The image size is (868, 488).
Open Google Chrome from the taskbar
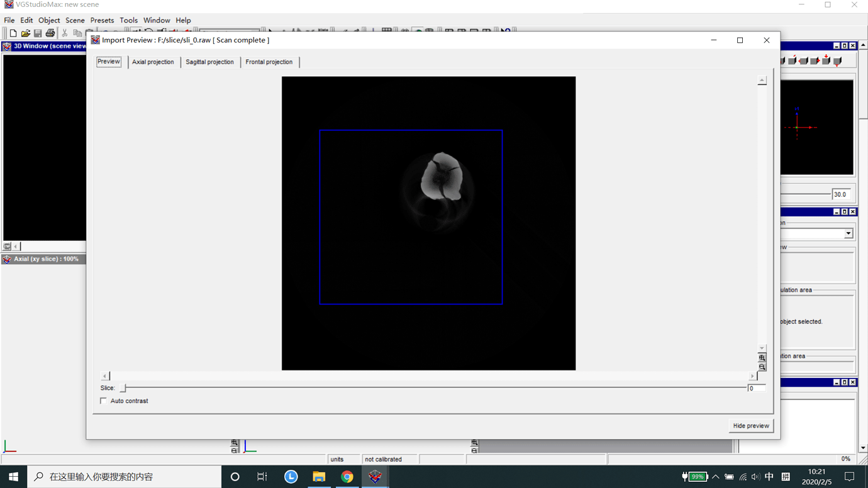pyautogui.click(x=347, y=477)
